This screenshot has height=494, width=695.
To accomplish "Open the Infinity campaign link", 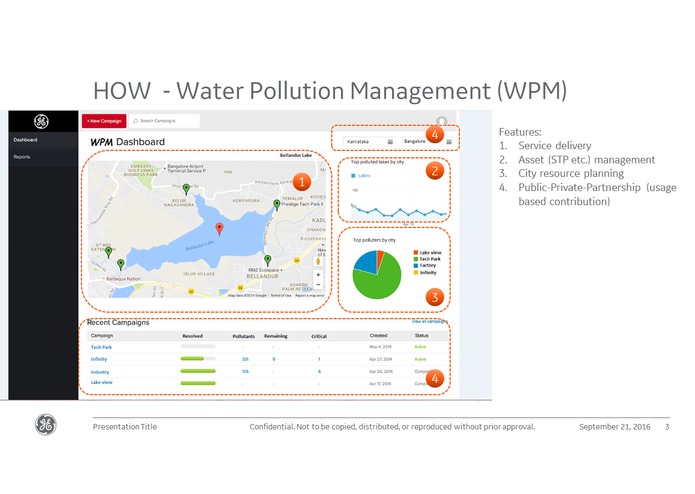I will coord(99,359).
